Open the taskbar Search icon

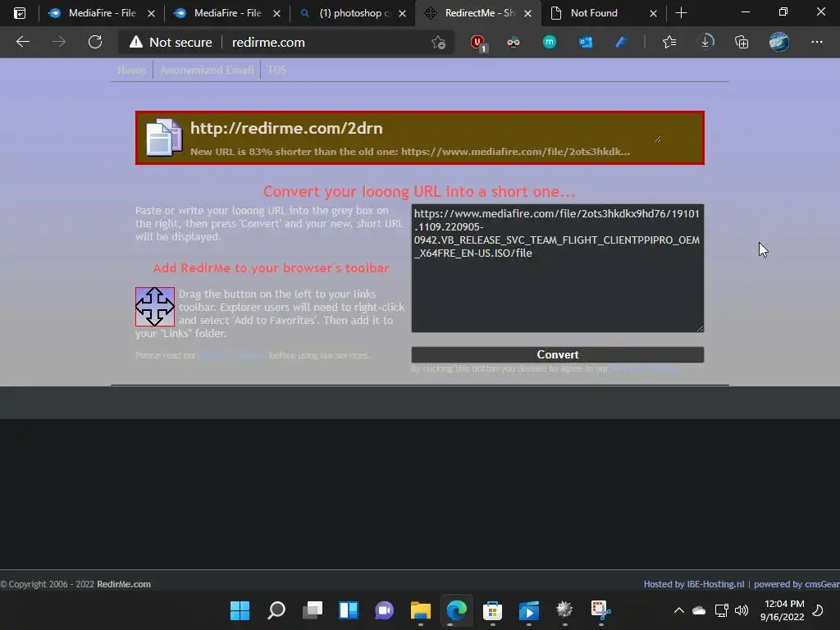[276, 609]
